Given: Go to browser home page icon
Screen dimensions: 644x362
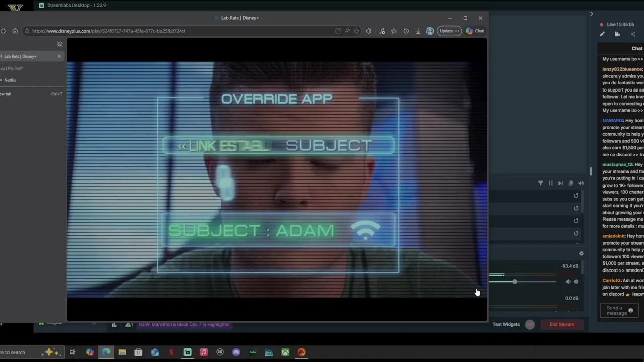Looking at the screenshot, I should (15, 31).
